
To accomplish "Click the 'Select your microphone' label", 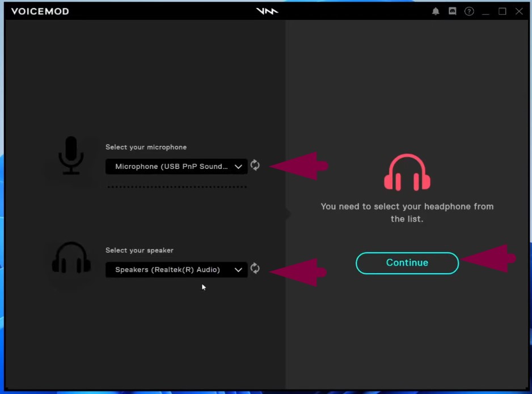I will coord(146,147).
